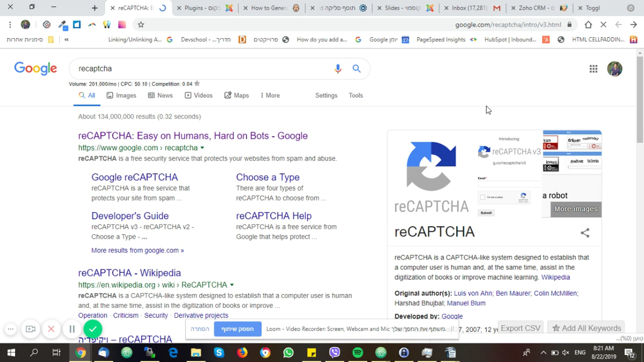Expand google.com result URL dropdown arrow

coord(202,148)
